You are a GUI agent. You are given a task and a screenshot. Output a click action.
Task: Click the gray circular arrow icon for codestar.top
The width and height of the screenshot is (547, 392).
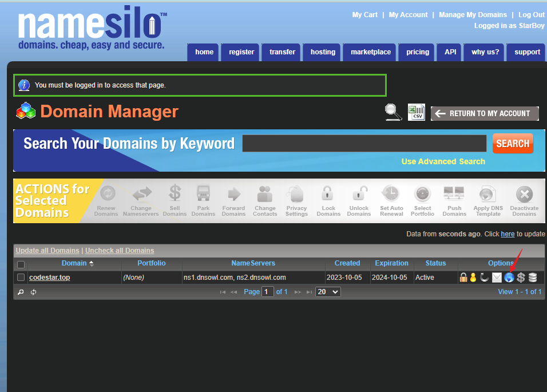click(484, 278)
